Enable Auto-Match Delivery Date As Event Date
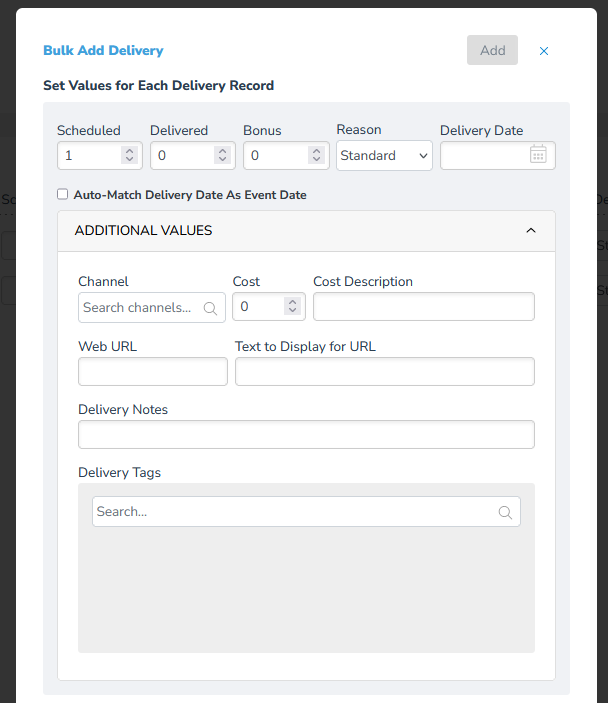The height and width of the screenshot is (703, 608). pyautogui.click(x=63, y=195)
